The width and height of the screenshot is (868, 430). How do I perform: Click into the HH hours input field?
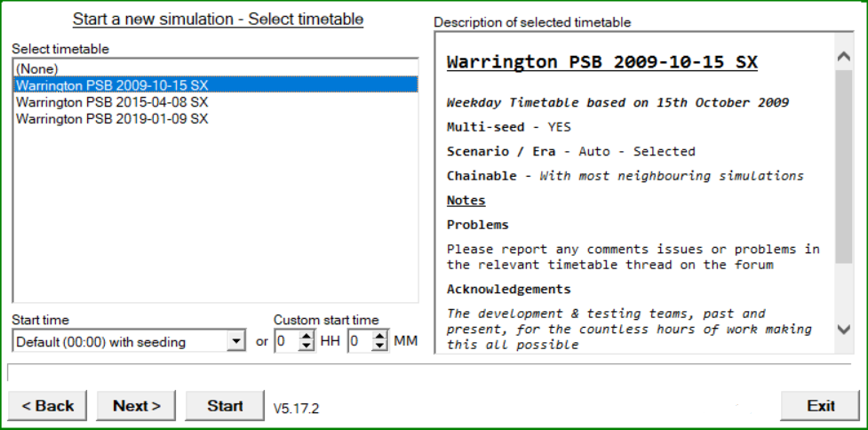(x=287, y=341)
